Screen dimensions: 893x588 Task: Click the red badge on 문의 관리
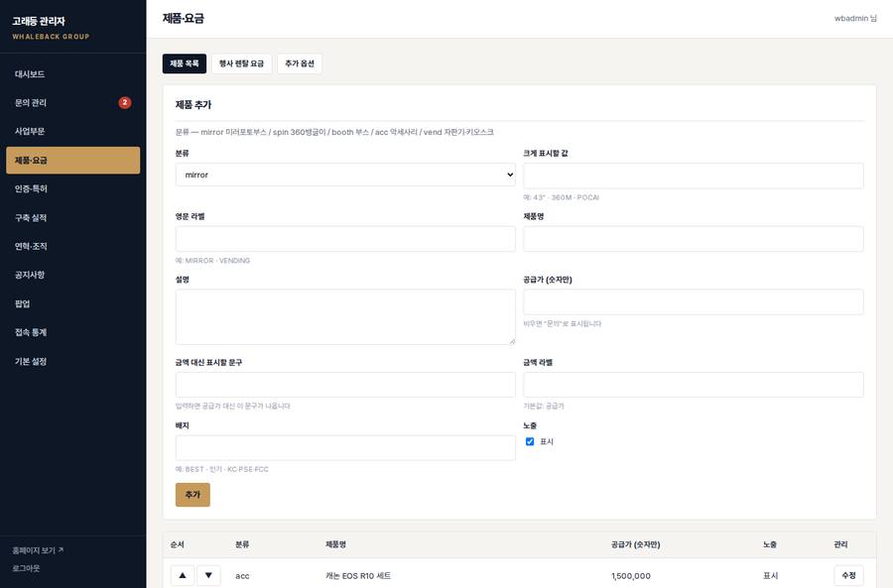pos(125,102)
